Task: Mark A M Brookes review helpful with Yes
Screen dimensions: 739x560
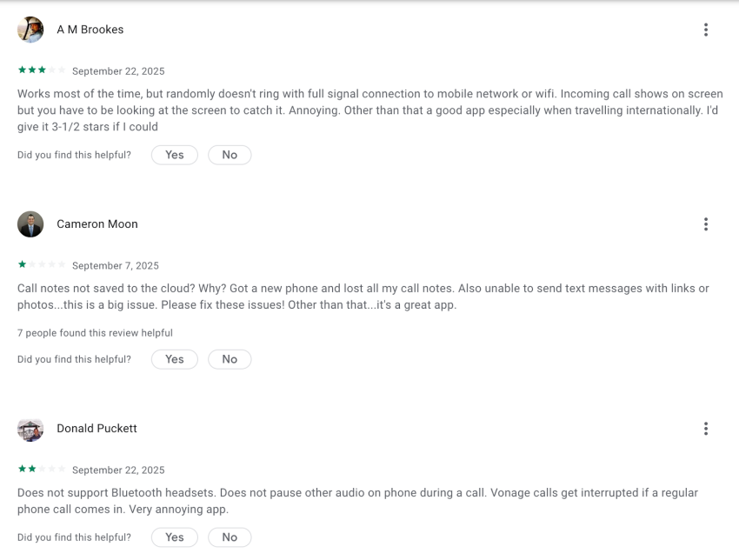Action: coord(175,155)
